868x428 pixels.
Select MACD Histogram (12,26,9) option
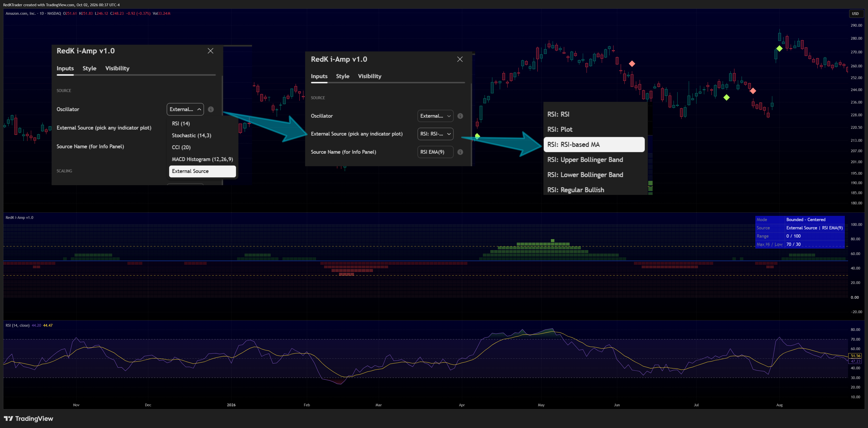click(x=202, y=159)
